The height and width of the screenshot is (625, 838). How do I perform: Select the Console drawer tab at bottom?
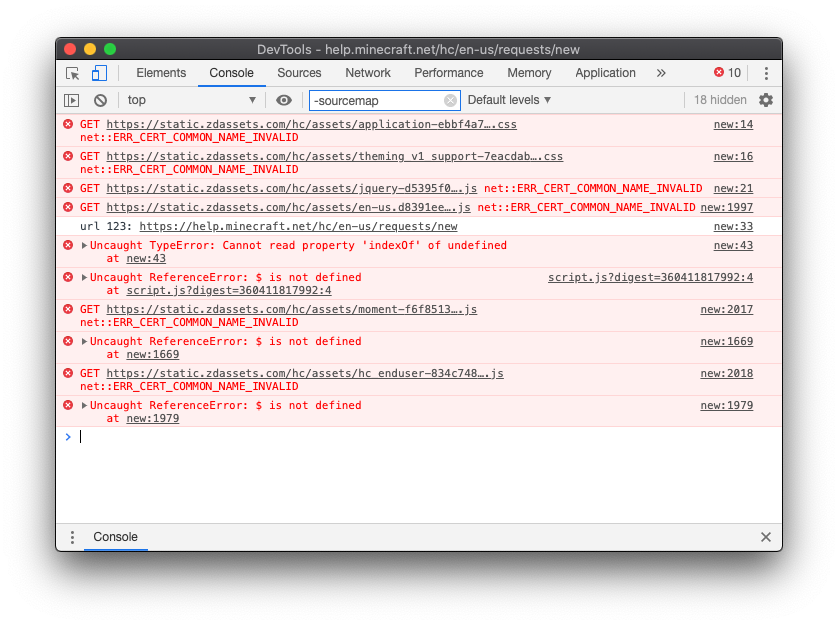115,537
